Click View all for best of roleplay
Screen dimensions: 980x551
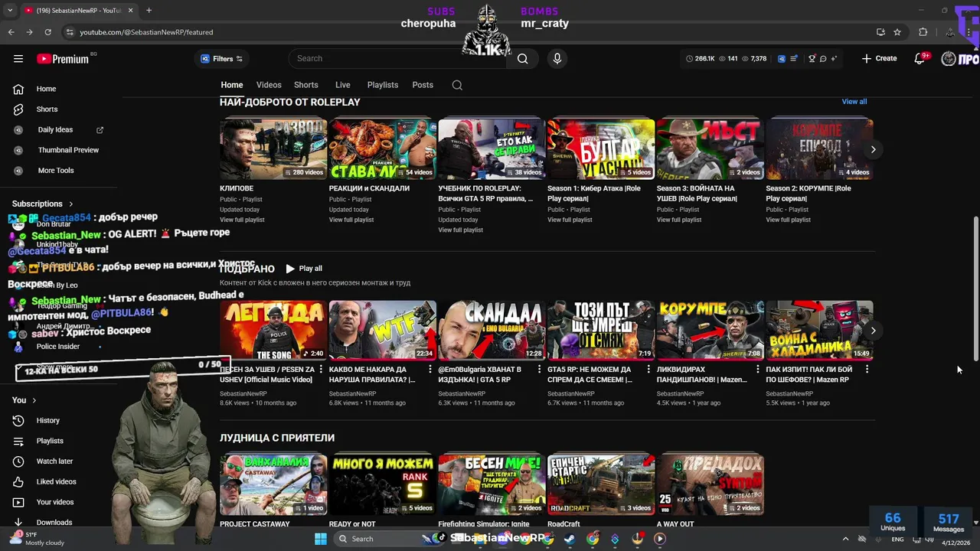854,102
